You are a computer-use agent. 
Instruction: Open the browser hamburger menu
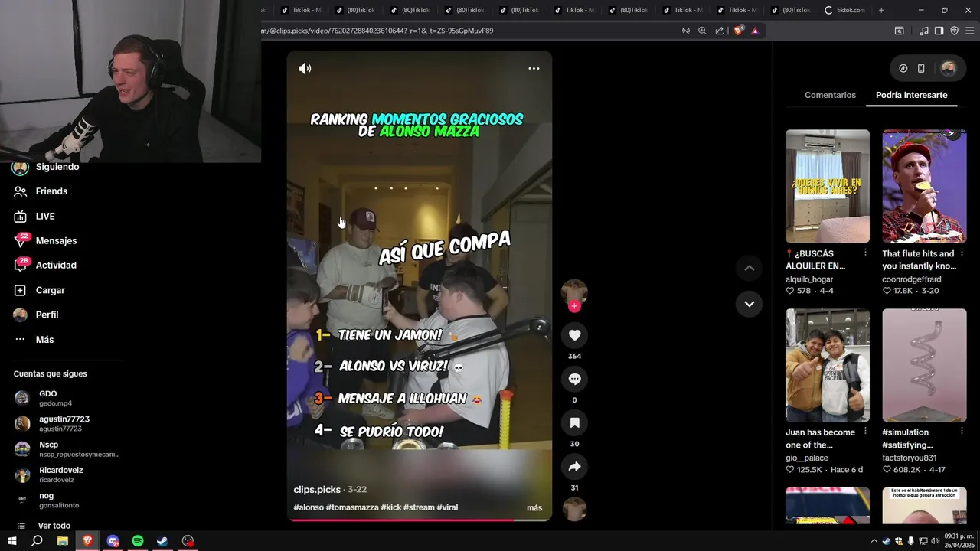pos(969,31)
